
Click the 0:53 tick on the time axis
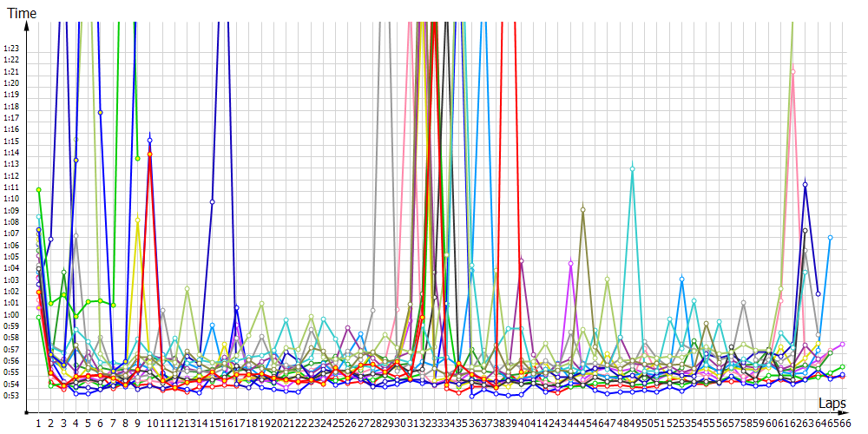pos(12,396)
